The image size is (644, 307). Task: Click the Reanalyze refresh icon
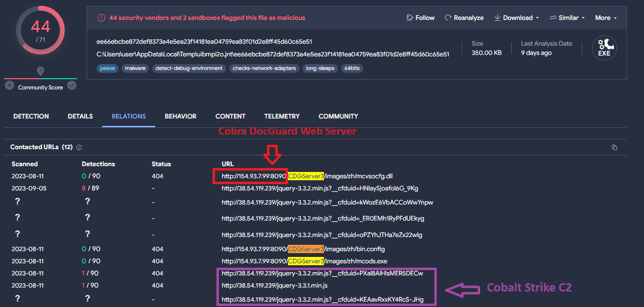pyautogui.click(x=448, y=17)
